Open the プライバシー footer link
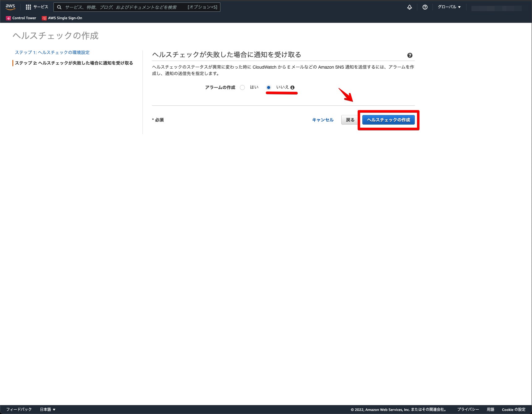The image size is (532, 414). pos(468,409)
